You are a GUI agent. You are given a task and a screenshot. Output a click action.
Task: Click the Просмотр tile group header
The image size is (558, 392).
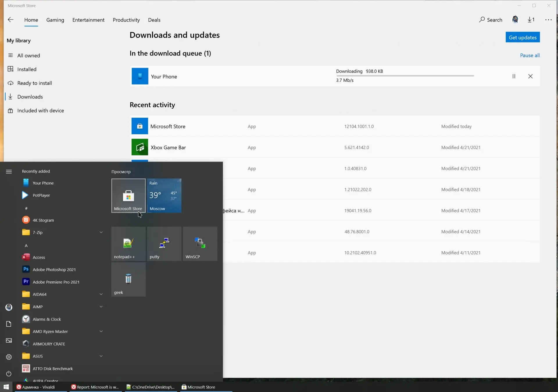point(121,172)
